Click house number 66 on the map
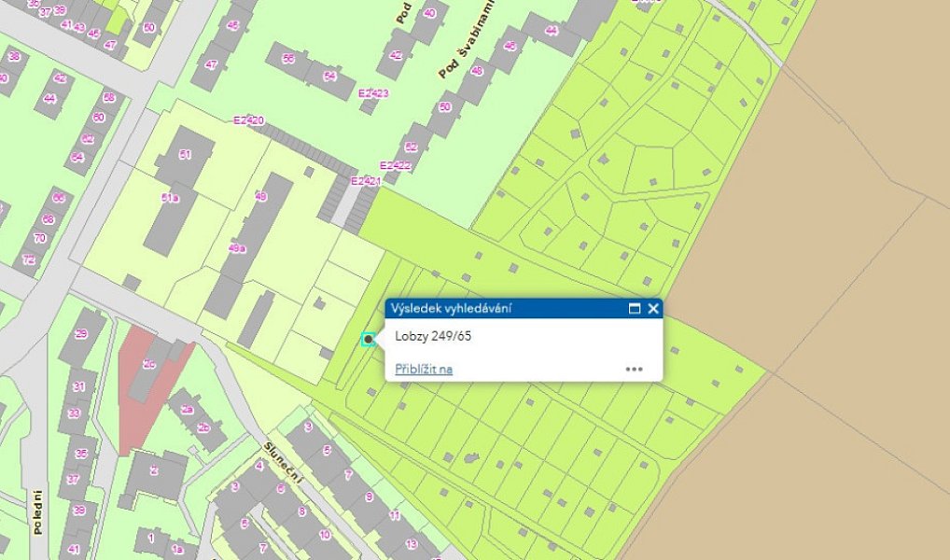This screenshot has height=560, width=950. [58, 198]
